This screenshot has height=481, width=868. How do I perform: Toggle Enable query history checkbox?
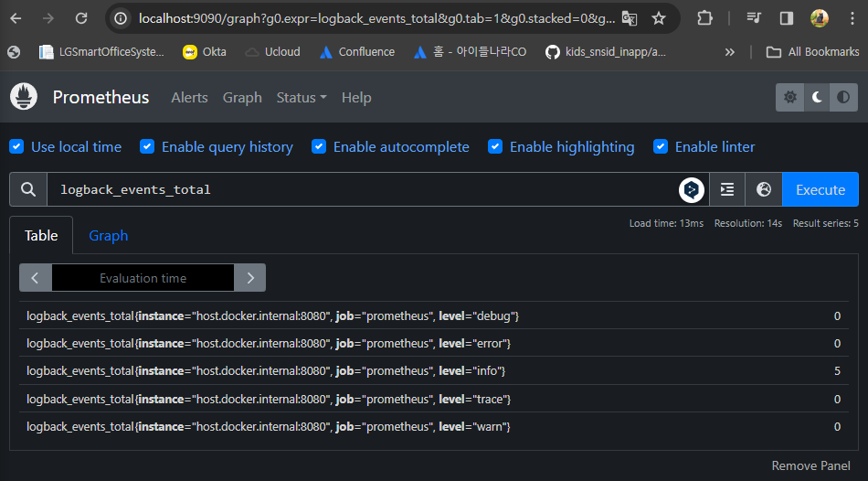[147, 147]
